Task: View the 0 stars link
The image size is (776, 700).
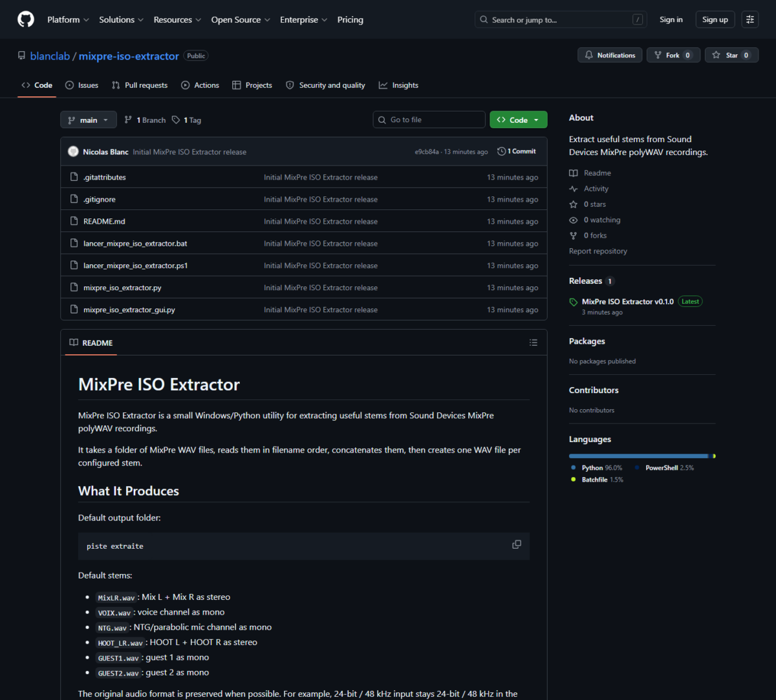Action: (x=587, y=204)
